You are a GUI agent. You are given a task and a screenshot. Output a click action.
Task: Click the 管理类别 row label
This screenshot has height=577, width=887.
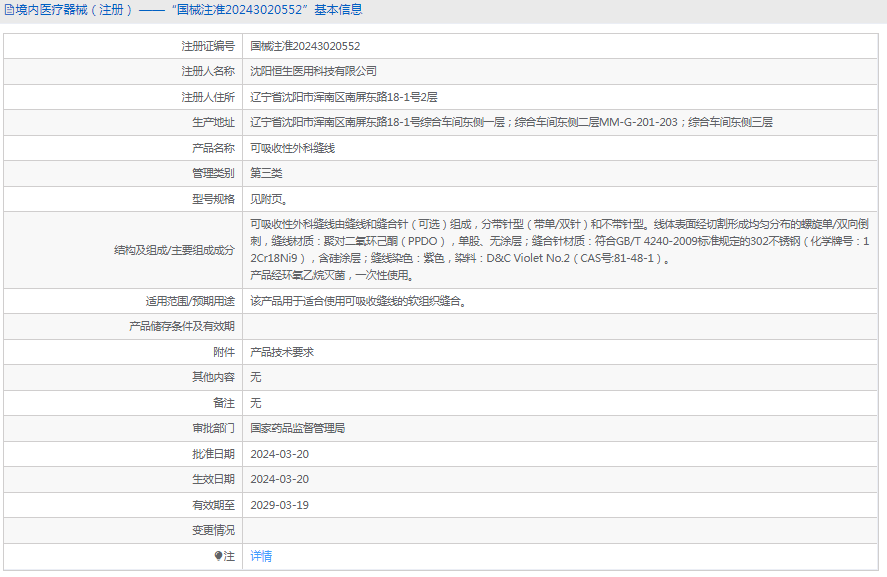click(213, 173)
